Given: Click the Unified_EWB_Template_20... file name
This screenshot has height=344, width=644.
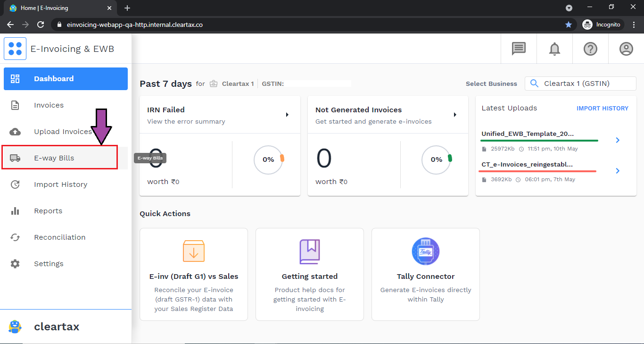Looking at the screenshot, I should (528, 134).
